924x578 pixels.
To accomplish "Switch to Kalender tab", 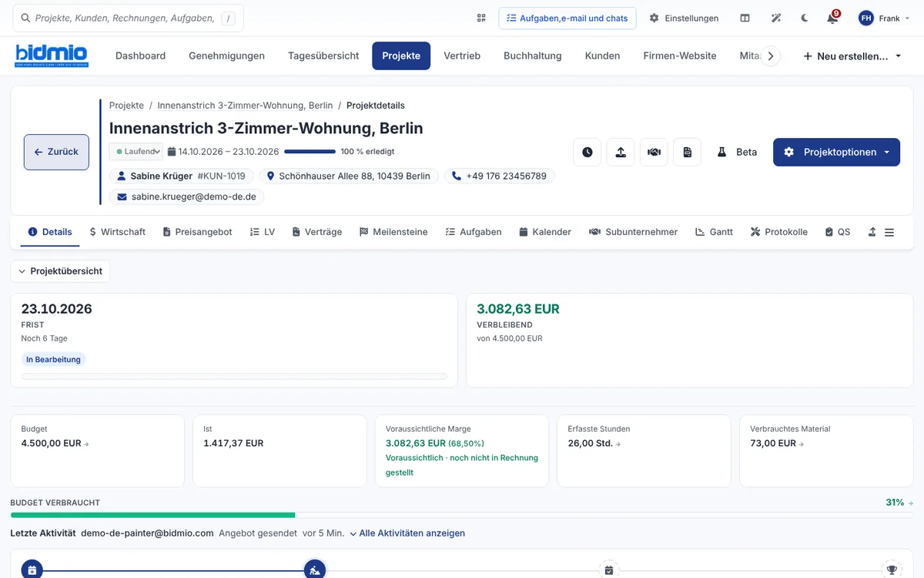I will click(545, 232).
